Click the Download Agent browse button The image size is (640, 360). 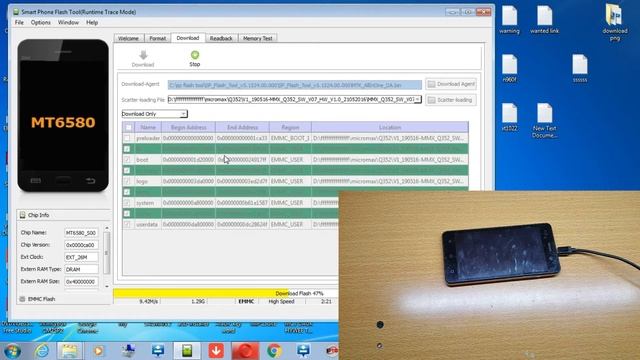click(451, 84)
